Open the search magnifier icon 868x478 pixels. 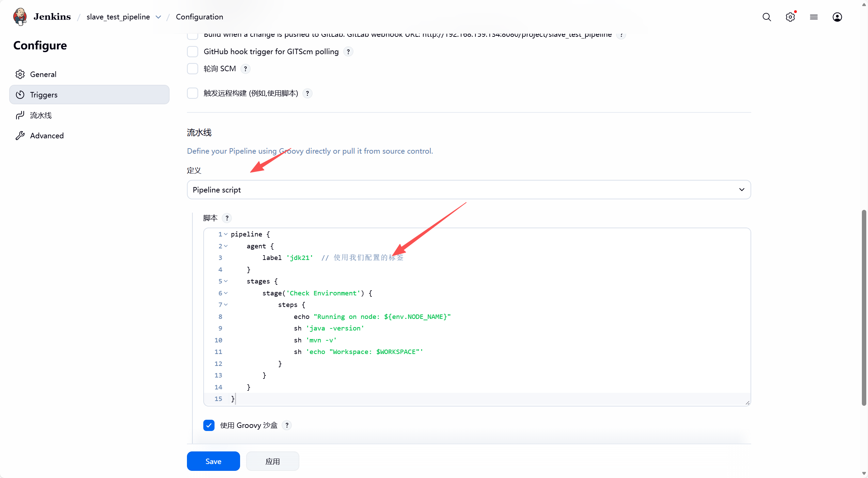pos(767,17)
